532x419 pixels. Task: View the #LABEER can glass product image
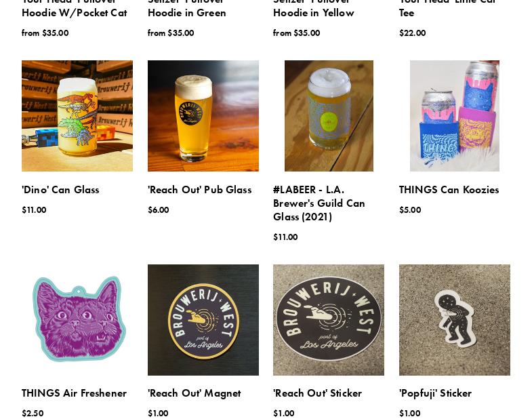click(x=329, y=116)
